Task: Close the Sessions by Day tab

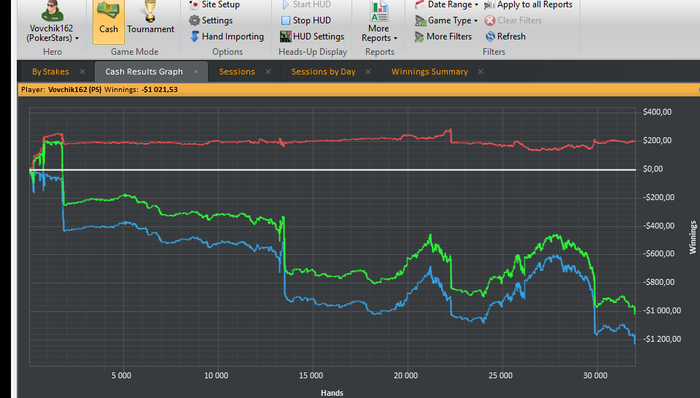Action: pos(368,72)
